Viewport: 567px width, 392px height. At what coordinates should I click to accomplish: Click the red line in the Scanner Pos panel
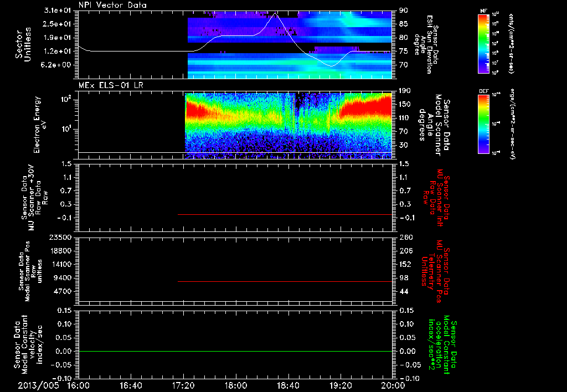[x=285, y=281]
